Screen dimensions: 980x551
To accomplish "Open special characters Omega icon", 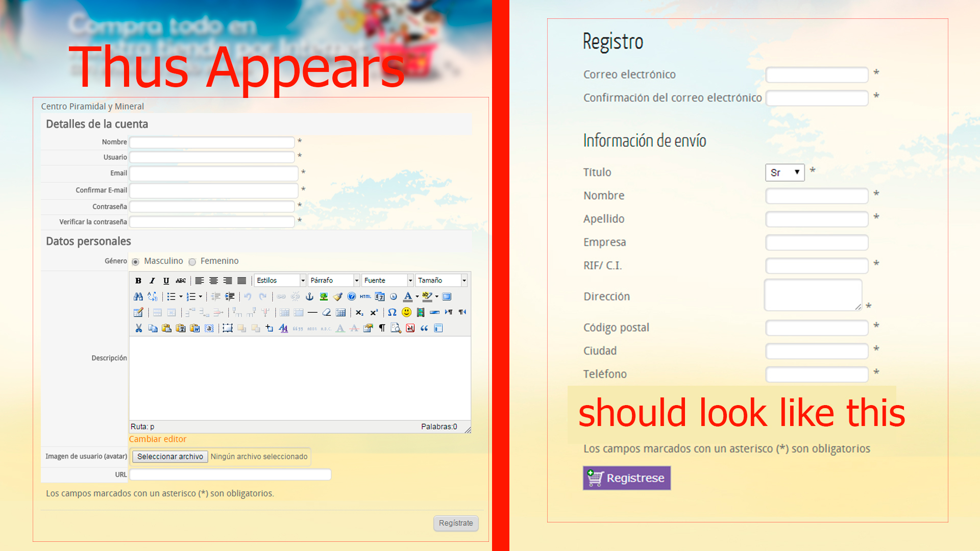I will 392,312.
